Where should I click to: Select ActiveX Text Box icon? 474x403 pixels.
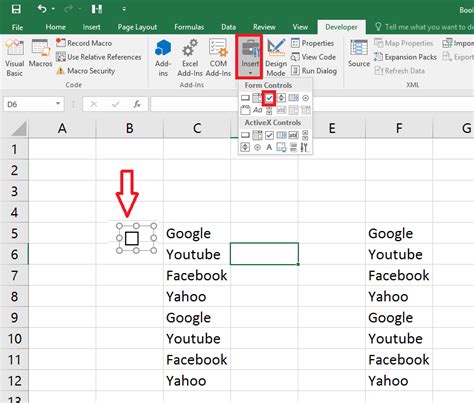(293, 135)
